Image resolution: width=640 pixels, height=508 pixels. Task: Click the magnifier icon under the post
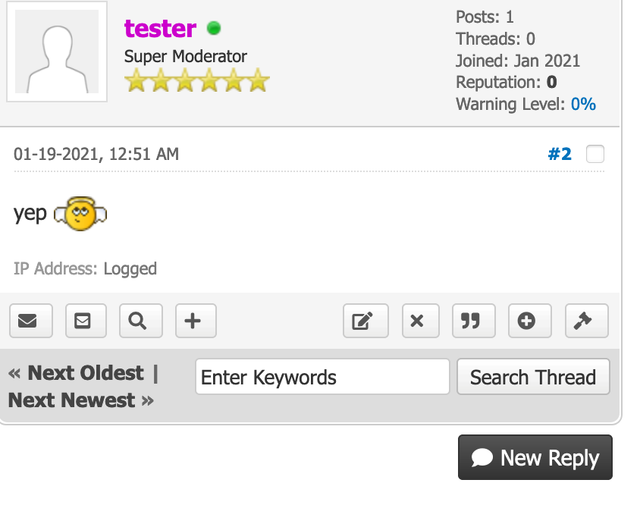coord(140,321)
